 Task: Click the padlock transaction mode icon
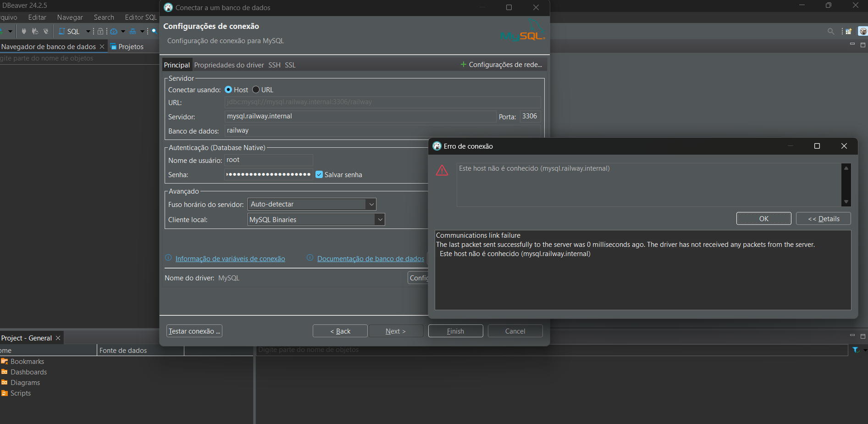pyautogui.click(x=100, y=31)
